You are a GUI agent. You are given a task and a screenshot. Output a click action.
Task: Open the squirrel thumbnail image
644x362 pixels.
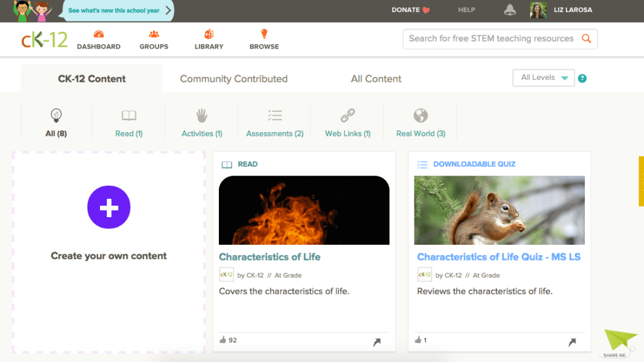[x=499, y=210]
